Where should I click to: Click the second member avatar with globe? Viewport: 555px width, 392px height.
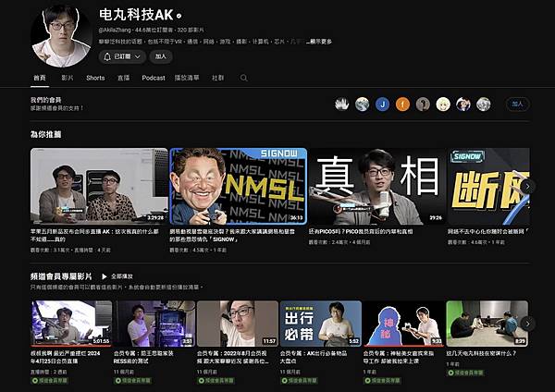coord(362,104)
